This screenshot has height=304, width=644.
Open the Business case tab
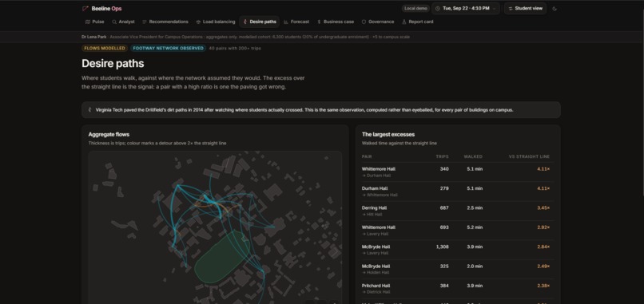(x=336, y=22)
